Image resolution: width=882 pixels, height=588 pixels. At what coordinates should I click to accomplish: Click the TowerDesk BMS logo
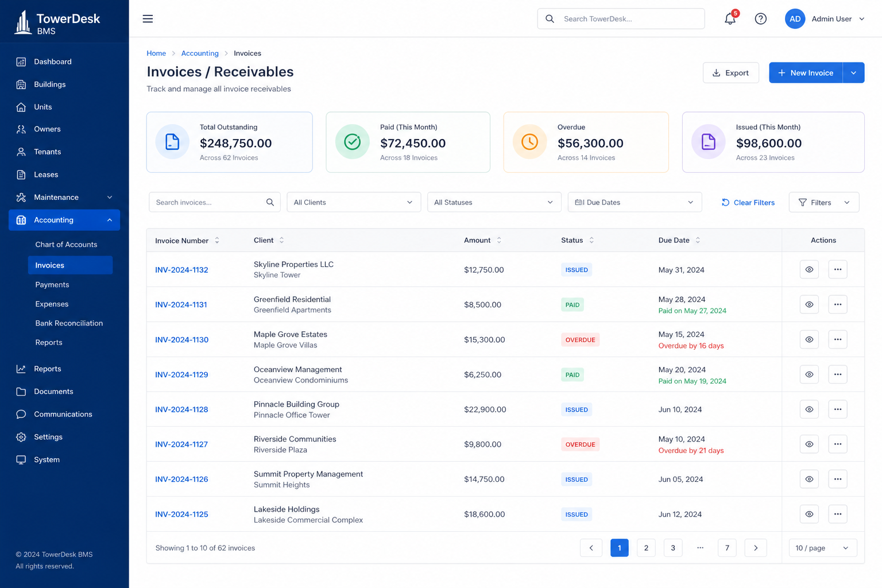[57, 23]
